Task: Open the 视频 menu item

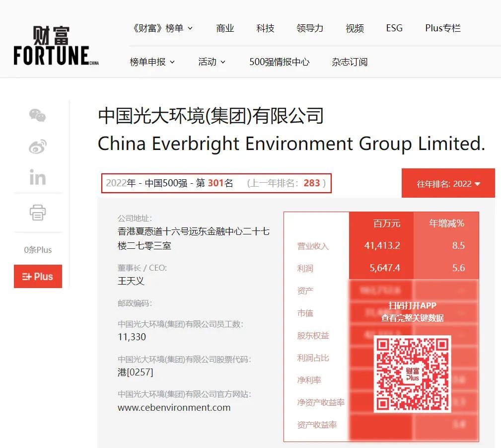Action: pos(355,28)
